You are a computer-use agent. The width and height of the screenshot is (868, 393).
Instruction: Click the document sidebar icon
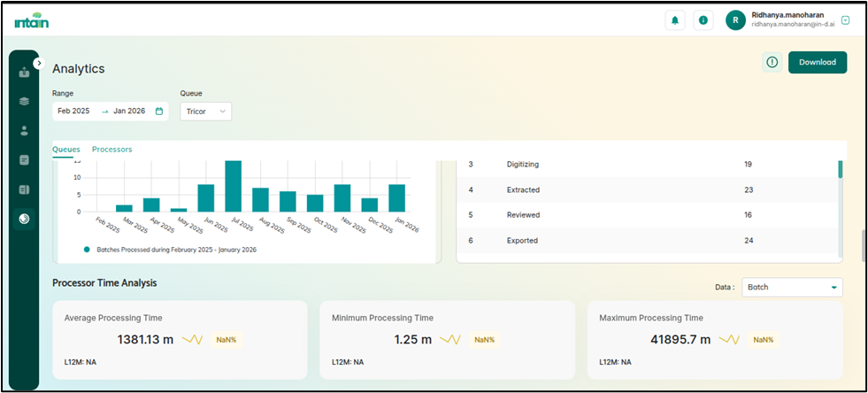(24, 160)
